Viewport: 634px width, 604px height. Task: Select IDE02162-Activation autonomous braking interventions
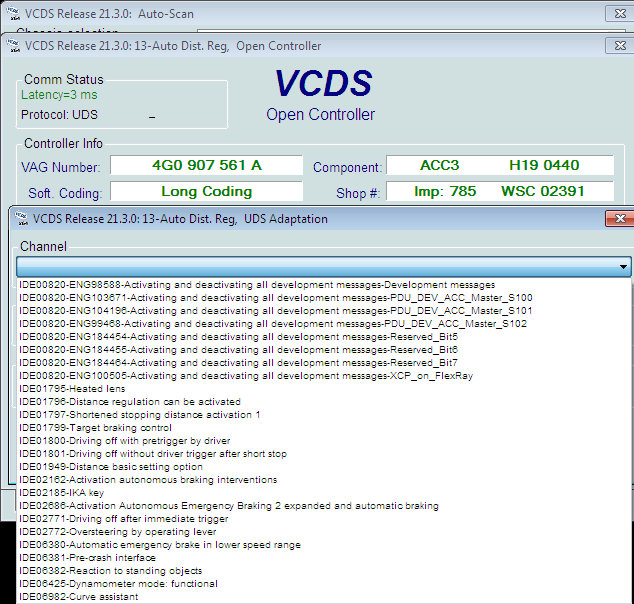[x=323, y=479]
